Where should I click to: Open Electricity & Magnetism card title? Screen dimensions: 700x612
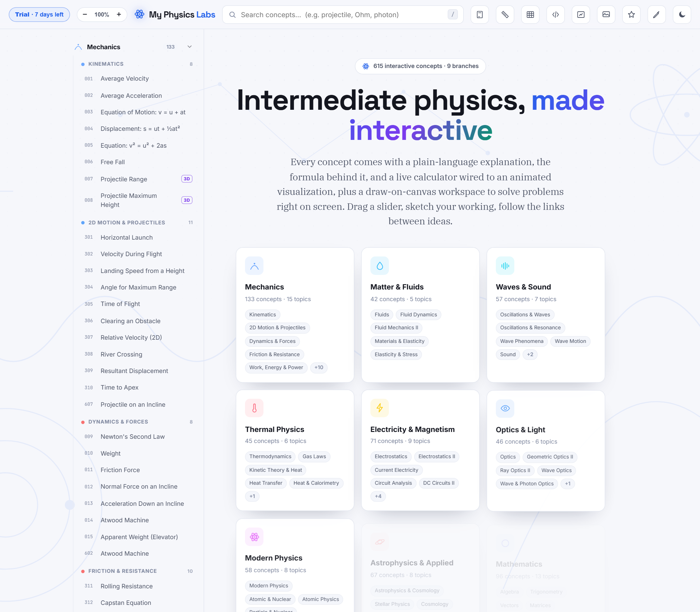[412, 430]
